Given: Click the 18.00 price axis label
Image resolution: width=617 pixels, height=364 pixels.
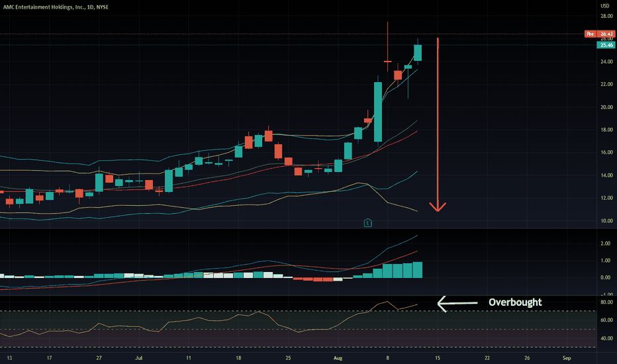Looking at the screenshot, I should tap(606, 130).
